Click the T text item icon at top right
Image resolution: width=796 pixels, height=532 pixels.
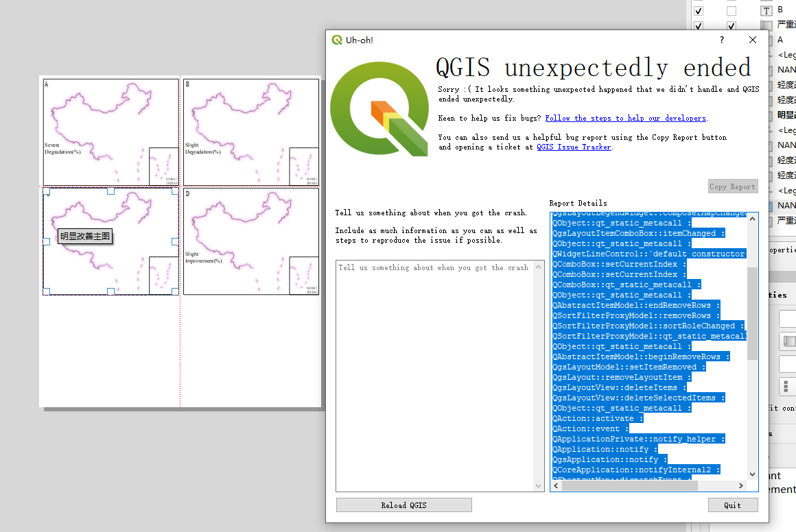point(766,10)
